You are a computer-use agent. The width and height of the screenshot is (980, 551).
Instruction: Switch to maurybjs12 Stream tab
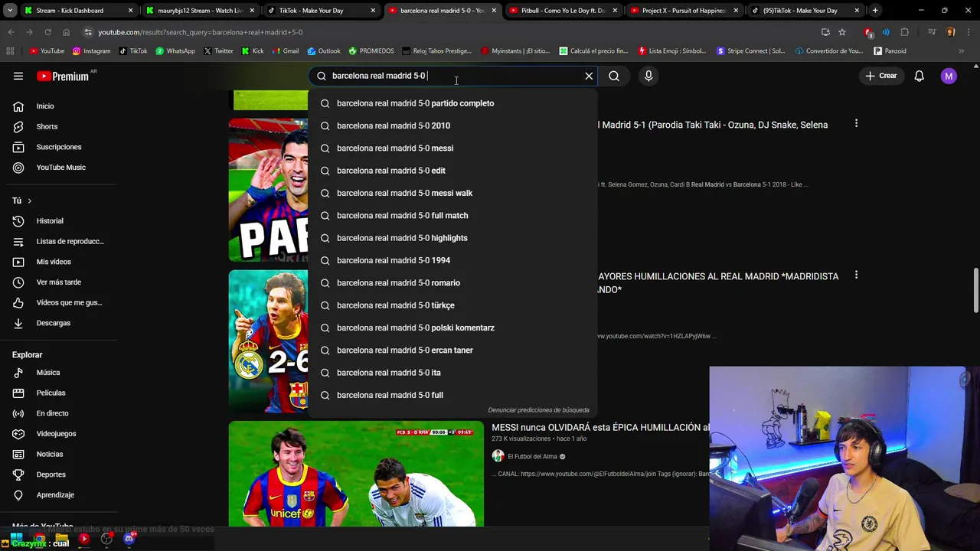coord(199,11)
